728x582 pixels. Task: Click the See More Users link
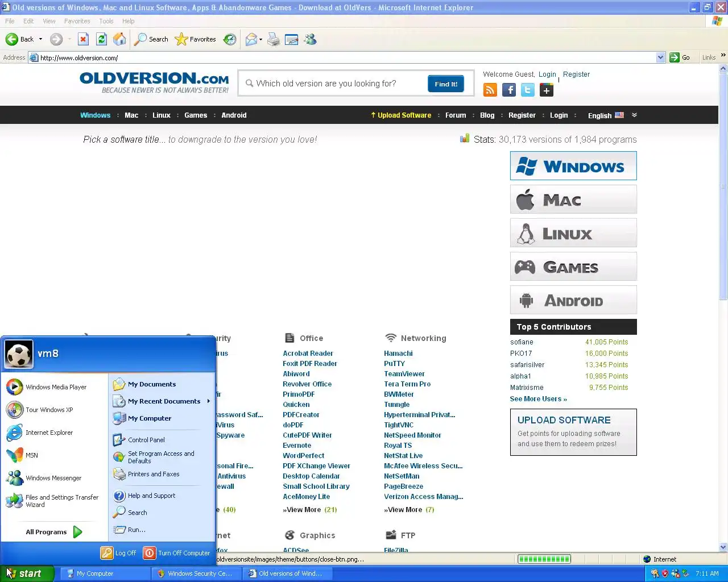point(538,399)
